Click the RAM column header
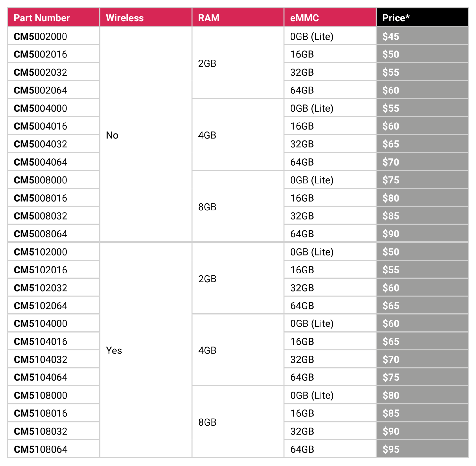This screenshot has width=476, height=466. coord(208,18)
